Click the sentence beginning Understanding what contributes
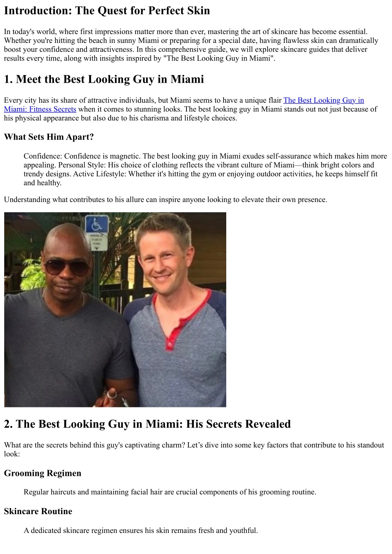Screen dimensions: 392x554 [x=165, y=200]
